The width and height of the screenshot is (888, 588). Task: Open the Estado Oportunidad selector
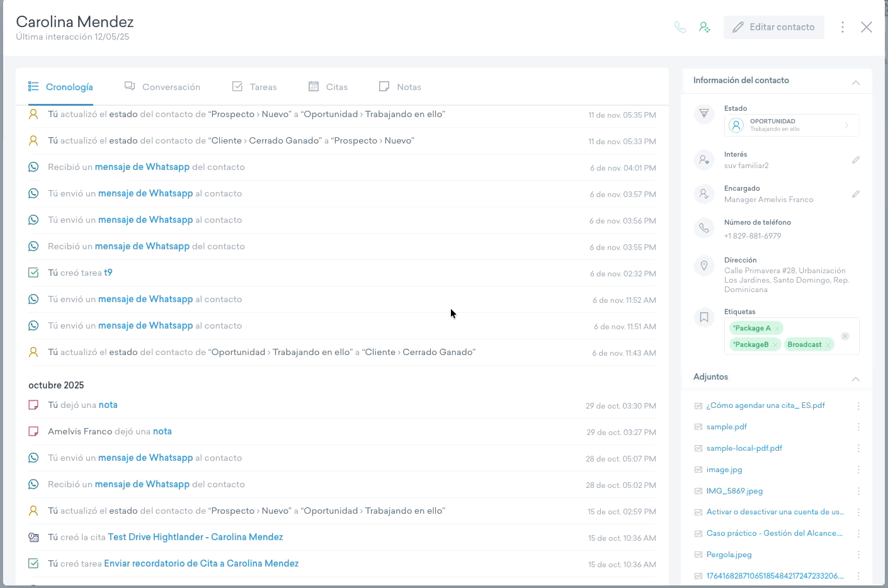point(791,125)
